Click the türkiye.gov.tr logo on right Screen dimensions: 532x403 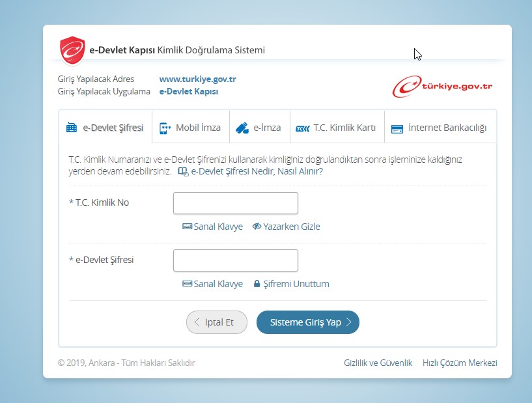coord(442,86)
